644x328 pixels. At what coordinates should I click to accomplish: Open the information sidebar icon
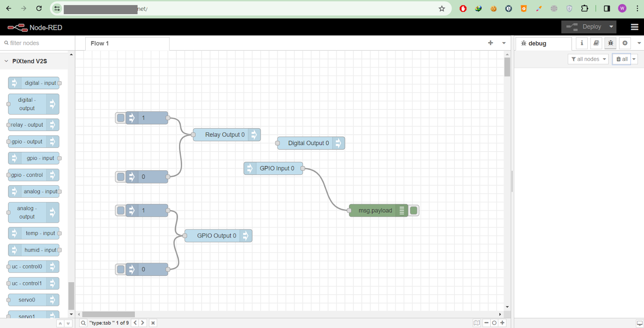[x=582, y=43]
